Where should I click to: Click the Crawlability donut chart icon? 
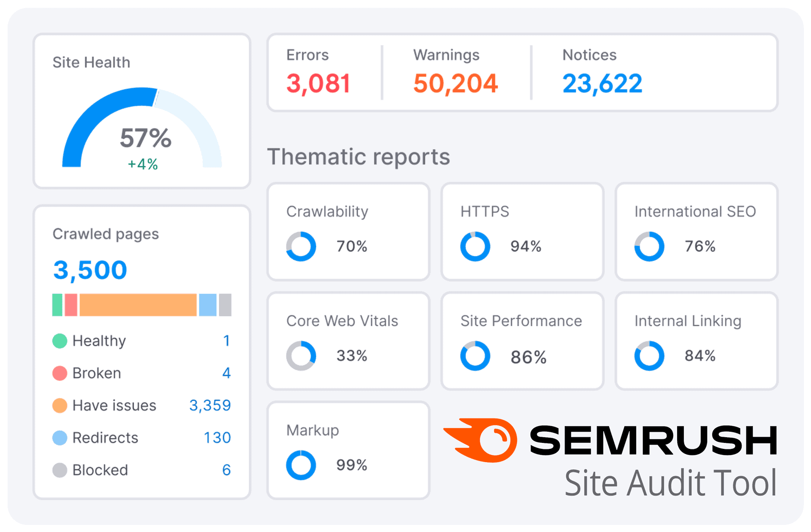click(301, 247)
